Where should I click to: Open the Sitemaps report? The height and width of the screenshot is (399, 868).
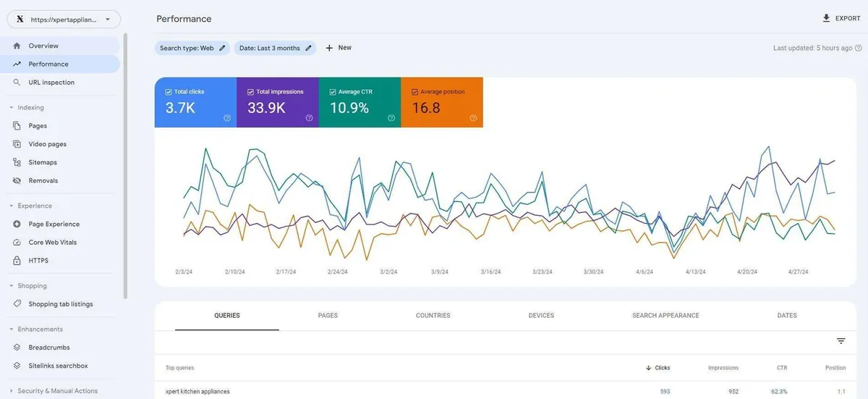(x=61, y=162)
